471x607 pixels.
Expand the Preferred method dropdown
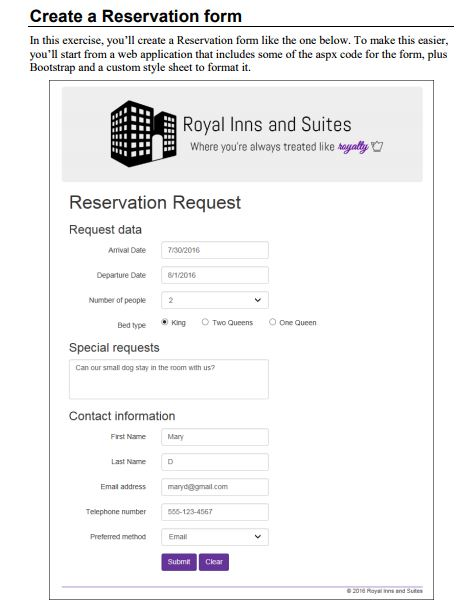coord(215,537)
